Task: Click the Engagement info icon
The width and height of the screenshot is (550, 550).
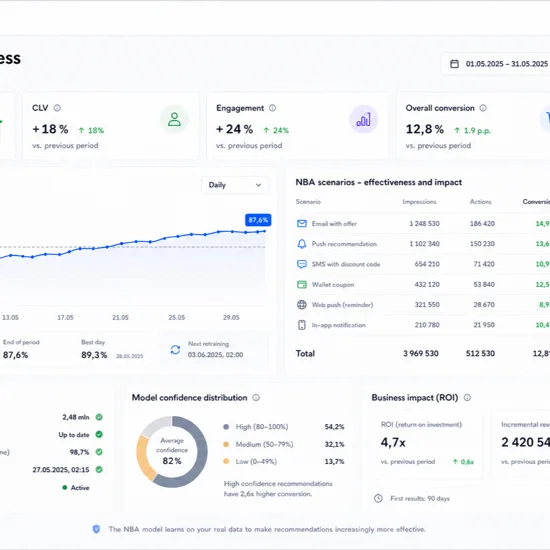Action: click(273, 108)
